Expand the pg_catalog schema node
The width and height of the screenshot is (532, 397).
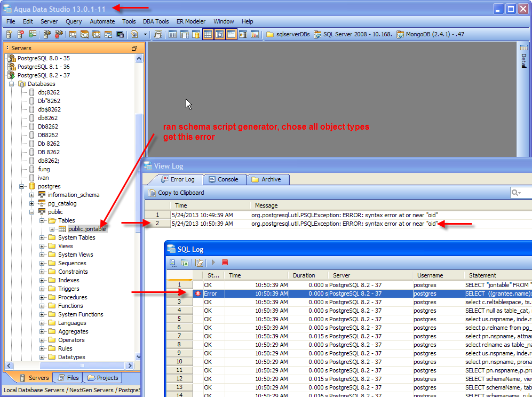tap(31, 203)
